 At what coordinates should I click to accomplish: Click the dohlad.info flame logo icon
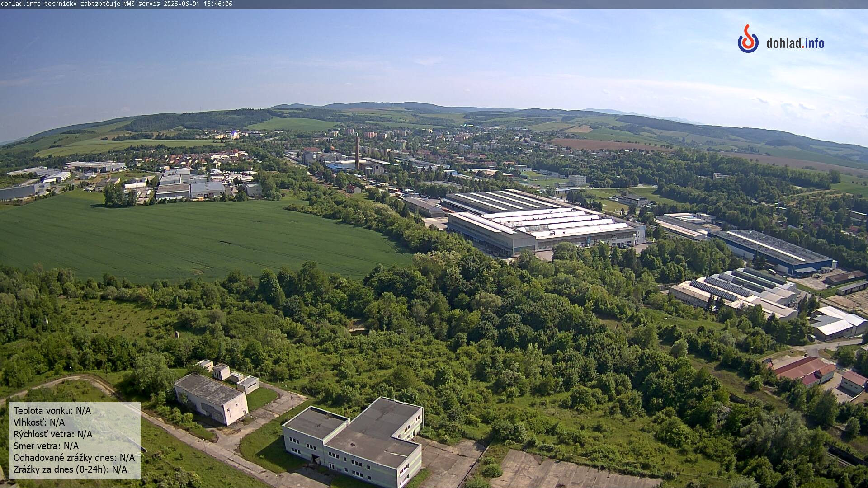[x=748, y=39]
